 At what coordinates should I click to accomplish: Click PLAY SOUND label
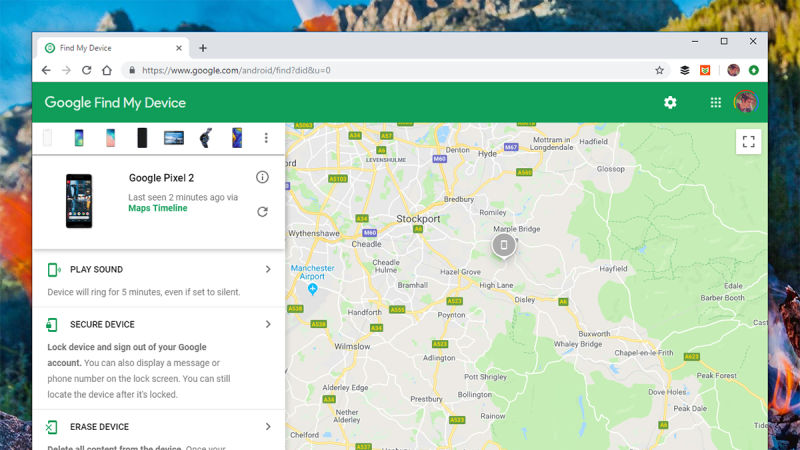96,269
